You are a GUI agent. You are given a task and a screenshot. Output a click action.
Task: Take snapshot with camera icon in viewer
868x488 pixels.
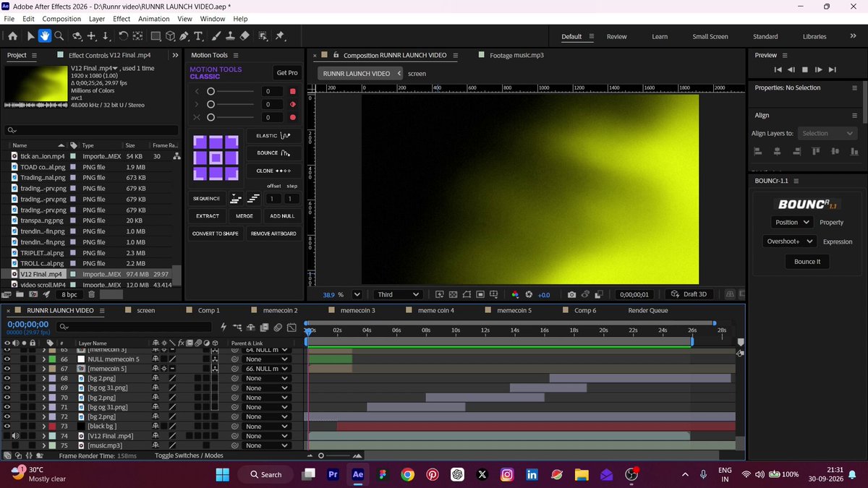tap(571, 294)
